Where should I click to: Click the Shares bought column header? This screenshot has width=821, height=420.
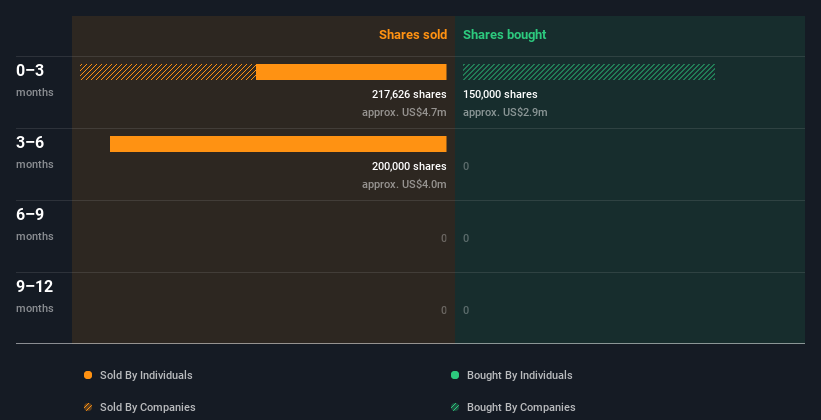(x=505, y=35)
